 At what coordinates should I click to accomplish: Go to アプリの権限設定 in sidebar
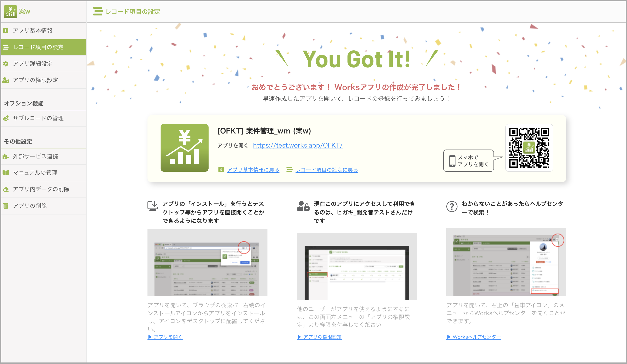tap(44, 80)
